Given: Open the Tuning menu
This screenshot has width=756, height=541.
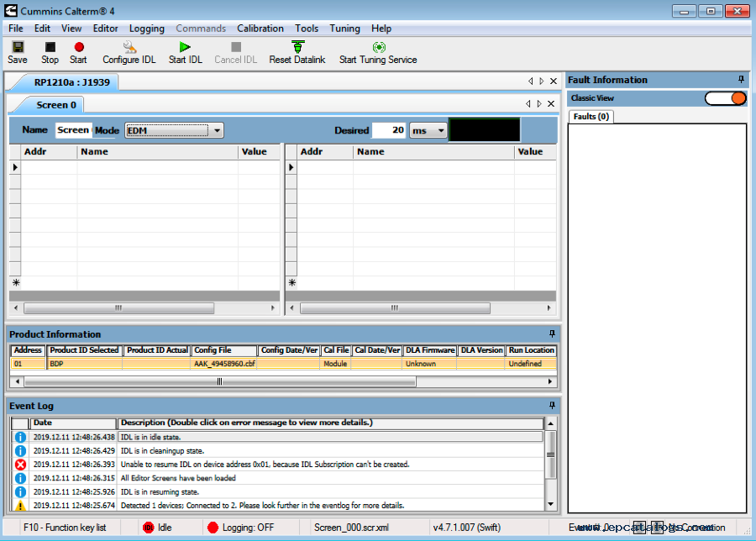Looking at the screenshot, I should coord(344,29).
